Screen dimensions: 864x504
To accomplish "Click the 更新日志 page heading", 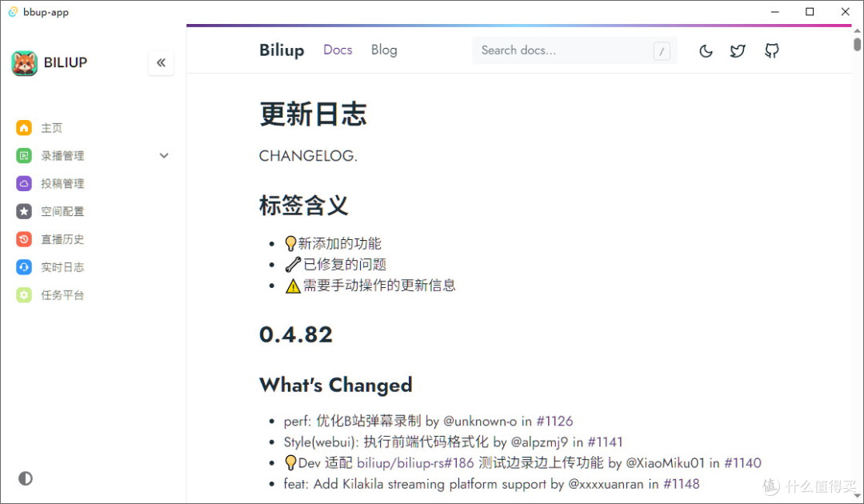I will point(313,114).
